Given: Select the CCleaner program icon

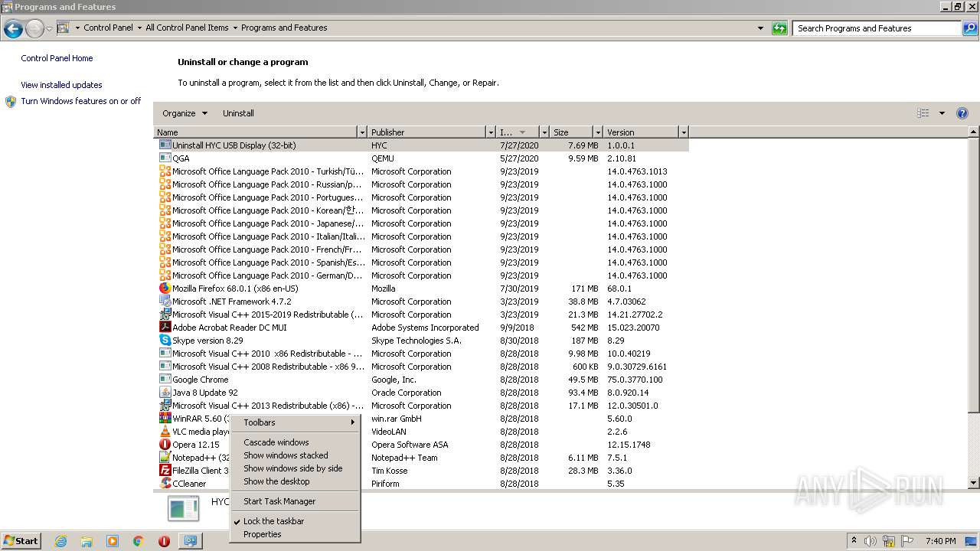Looking at the screenshot, I should click(165, 484).
